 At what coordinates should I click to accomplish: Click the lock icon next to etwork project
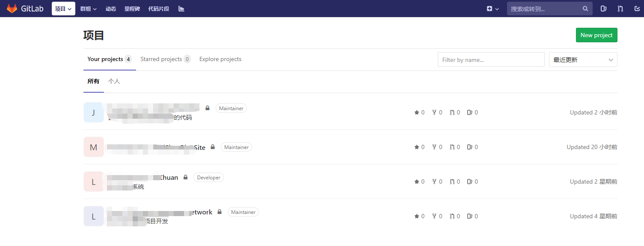(x=220, y=212)
